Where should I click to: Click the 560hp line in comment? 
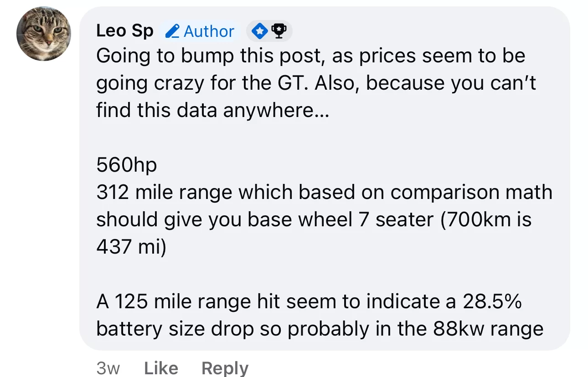coord(126,165)
